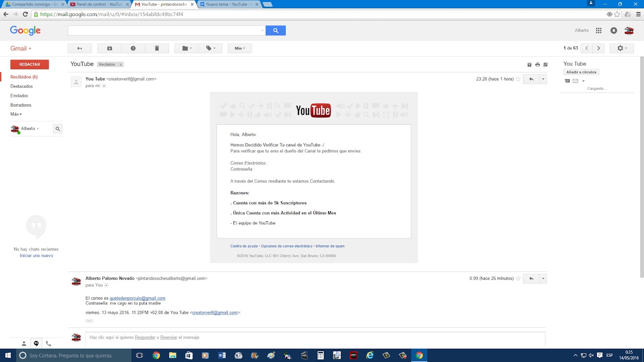Open the search options dropdown arrow
Image resolution: width=644 pixels, height=362 pixels.
(262, 31)
